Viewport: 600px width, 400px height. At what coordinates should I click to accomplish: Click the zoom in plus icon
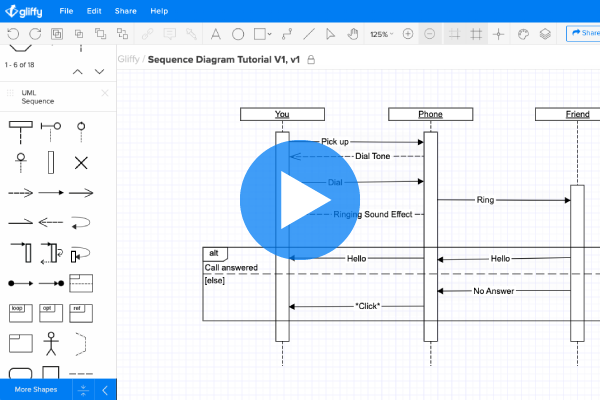point(407,34)
